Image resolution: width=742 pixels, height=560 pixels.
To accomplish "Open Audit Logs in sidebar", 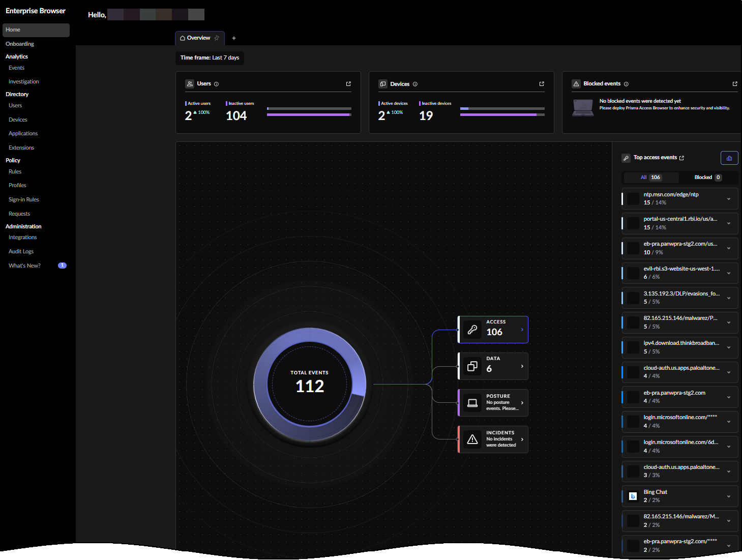I will (21, 252).
